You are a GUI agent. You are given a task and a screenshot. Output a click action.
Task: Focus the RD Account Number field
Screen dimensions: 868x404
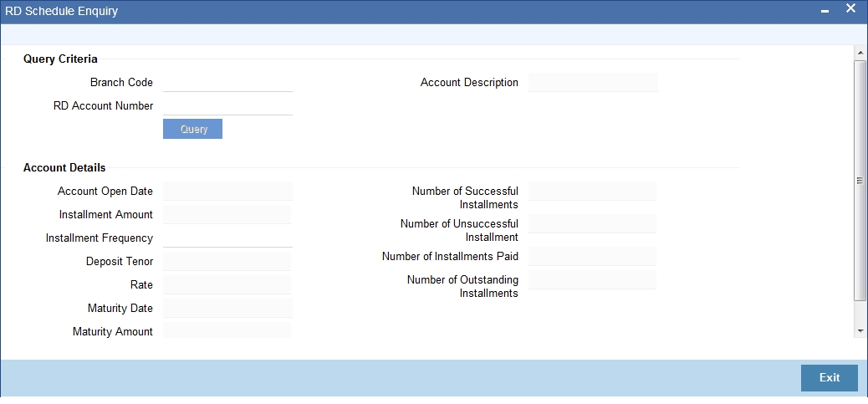coord(227,105)
